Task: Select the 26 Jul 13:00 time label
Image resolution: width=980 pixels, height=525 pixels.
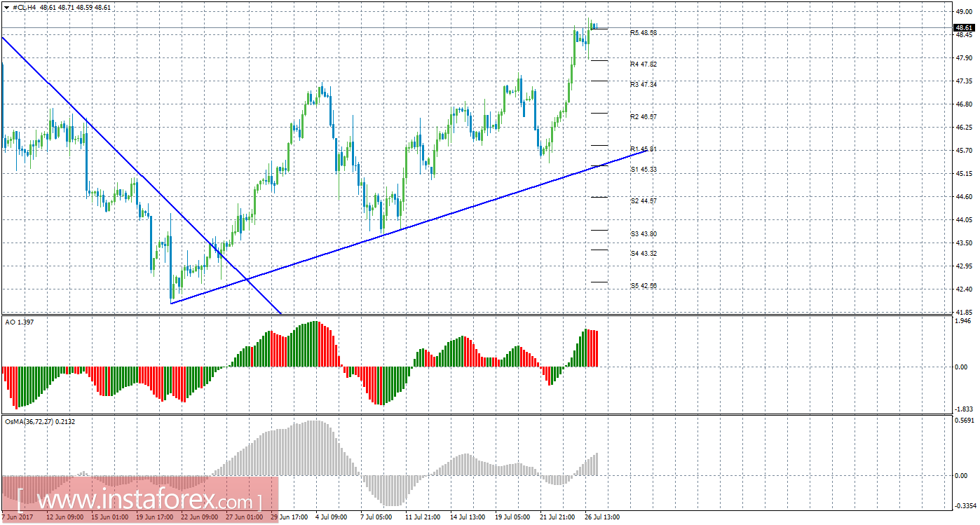Action: (603, 518)
